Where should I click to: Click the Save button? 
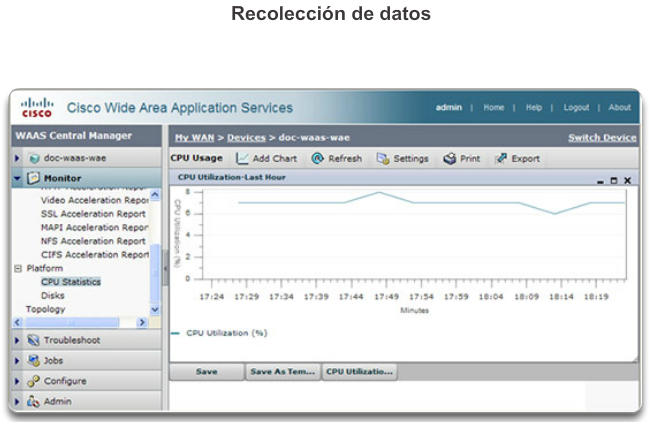207,372
